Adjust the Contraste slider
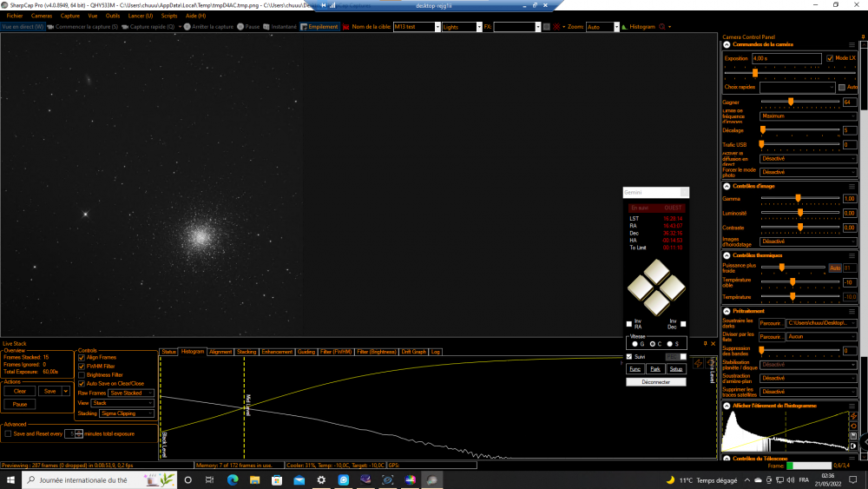This screenshot has height=489, width=868. coord(800,227)
